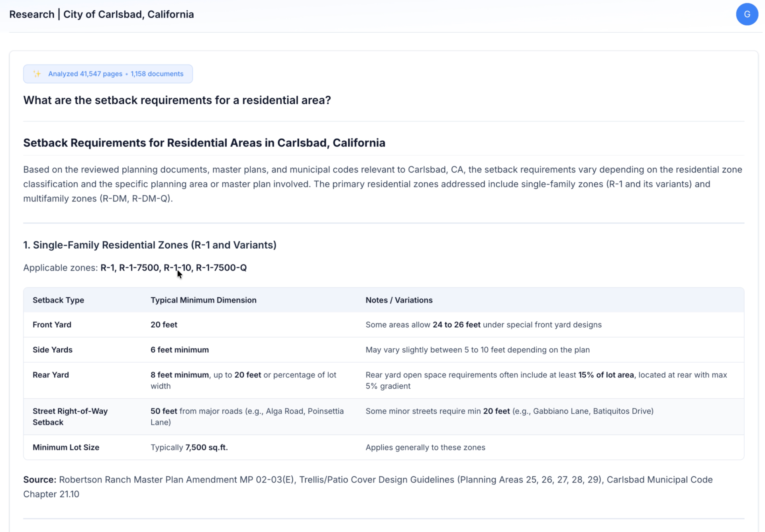
Task: Select the Single-Family Residential Zones section heading
Action: (x=150, y=245)
